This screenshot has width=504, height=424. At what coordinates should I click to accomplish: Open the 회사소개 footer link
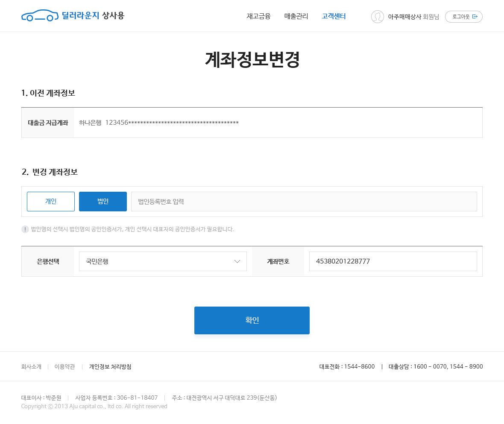tap(31, 366)
